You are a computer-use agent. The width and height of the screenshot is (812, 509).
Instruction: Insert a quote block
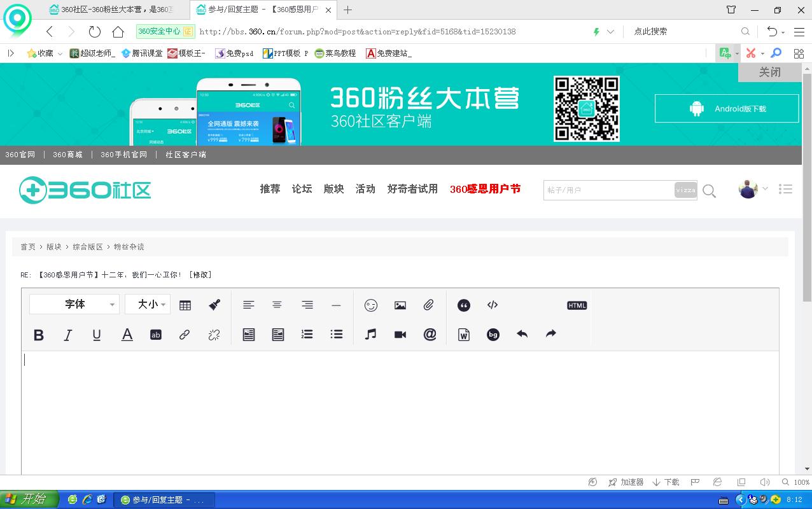pos(464,305)
